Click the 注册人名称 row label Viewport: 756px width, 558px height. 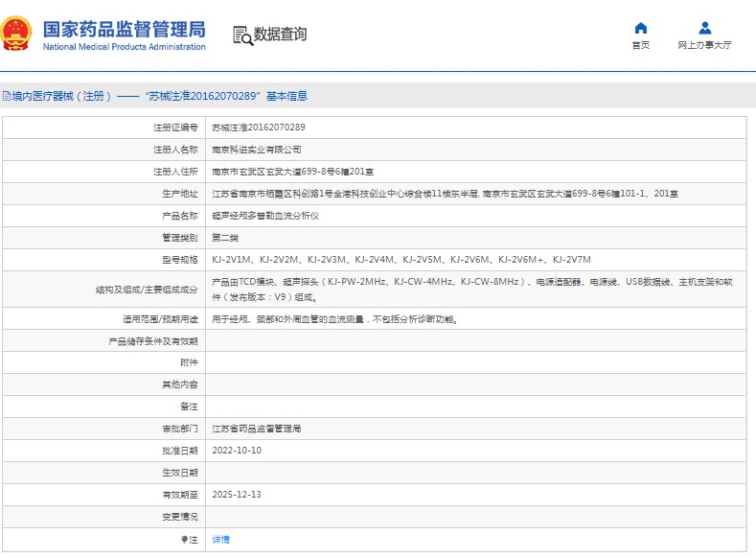click(175, 150)
